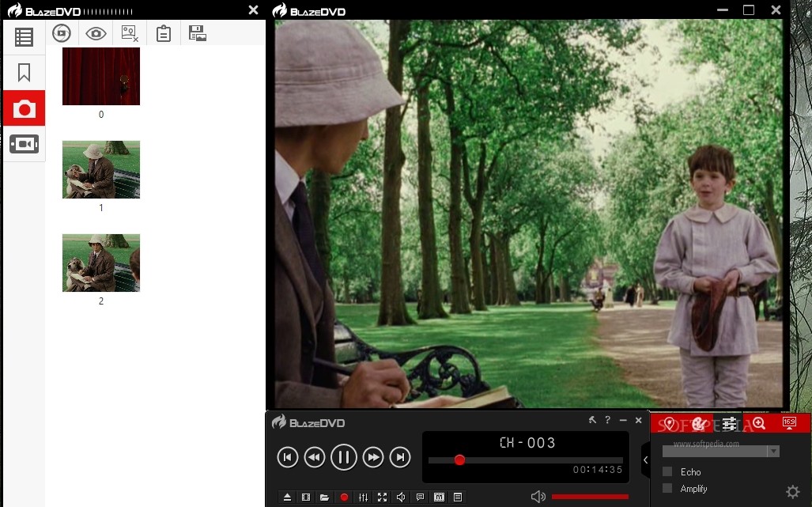The image size is (812, 507).
Task: Minimize the control panel window
Action: (x=623, y=420)
